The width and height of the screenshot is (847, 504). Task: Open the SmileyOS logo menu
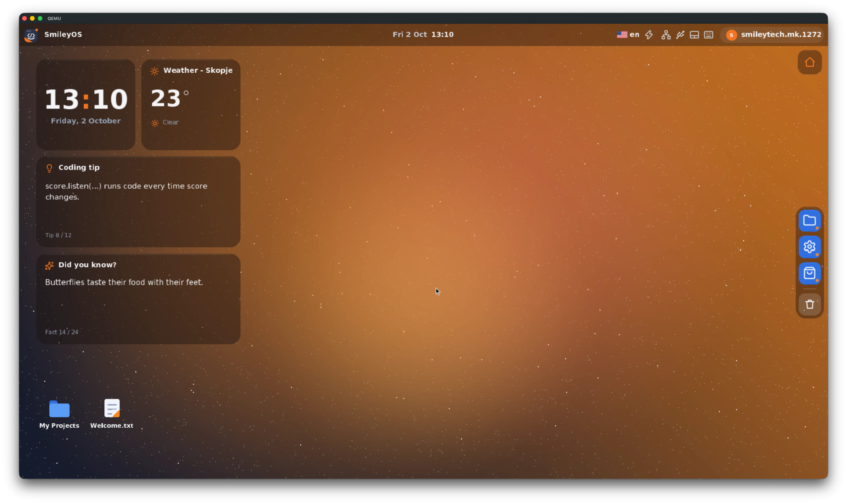point(31,35)
